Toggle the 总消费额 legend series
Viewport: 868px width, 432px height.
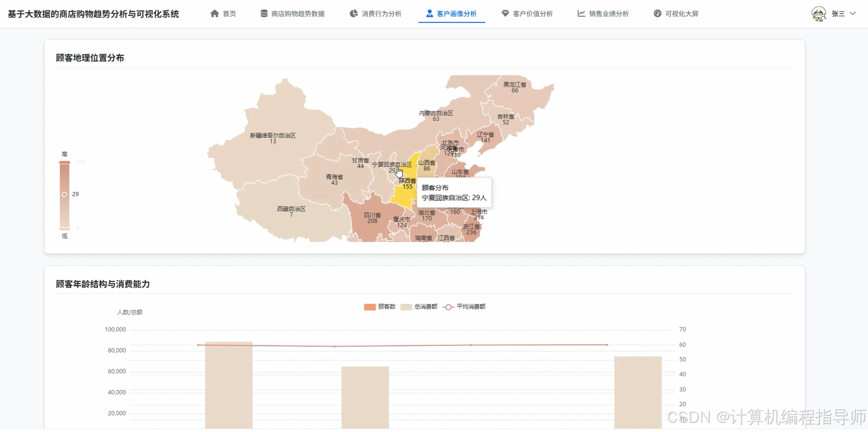click(x=419, y=307)
